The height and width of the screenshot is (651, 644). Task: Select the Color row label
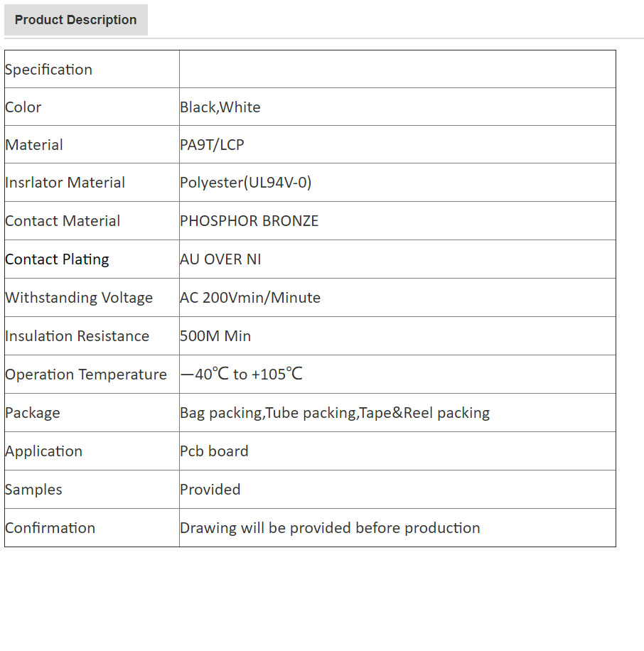coord(23,107)
